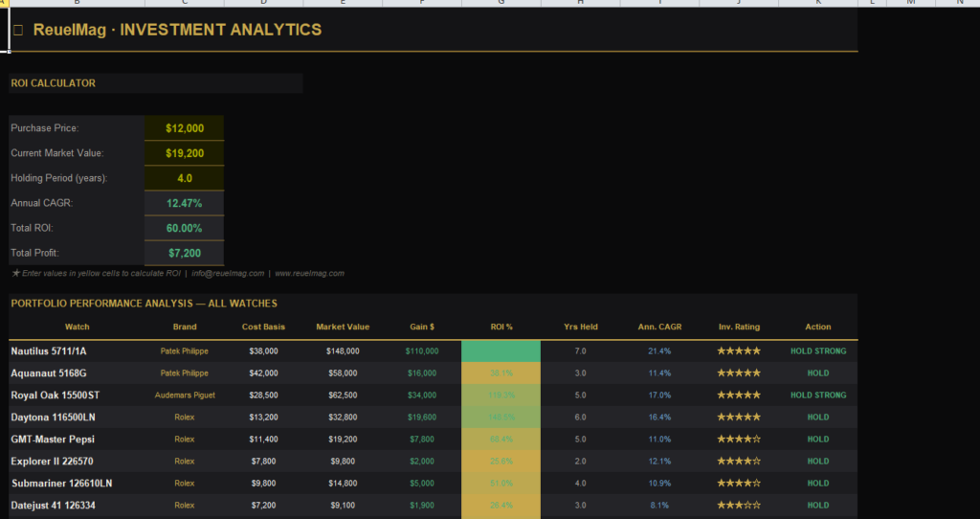Select the Datejust 41 126334 watch cell
Image resolution: width=980 pixels, height=519 pixels.
coord(77,506)
